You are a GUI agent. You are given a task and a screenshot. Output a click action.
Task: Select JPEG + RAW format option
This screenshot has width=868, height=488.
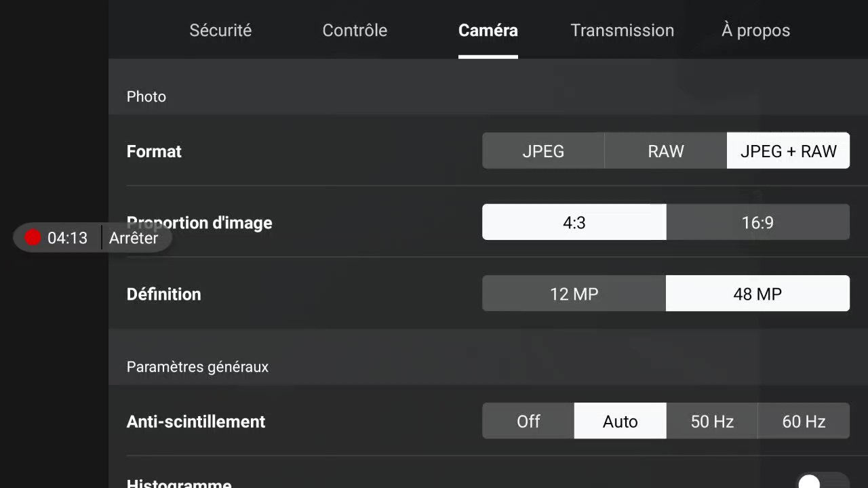pyautogui.click(x=788, y=150)
